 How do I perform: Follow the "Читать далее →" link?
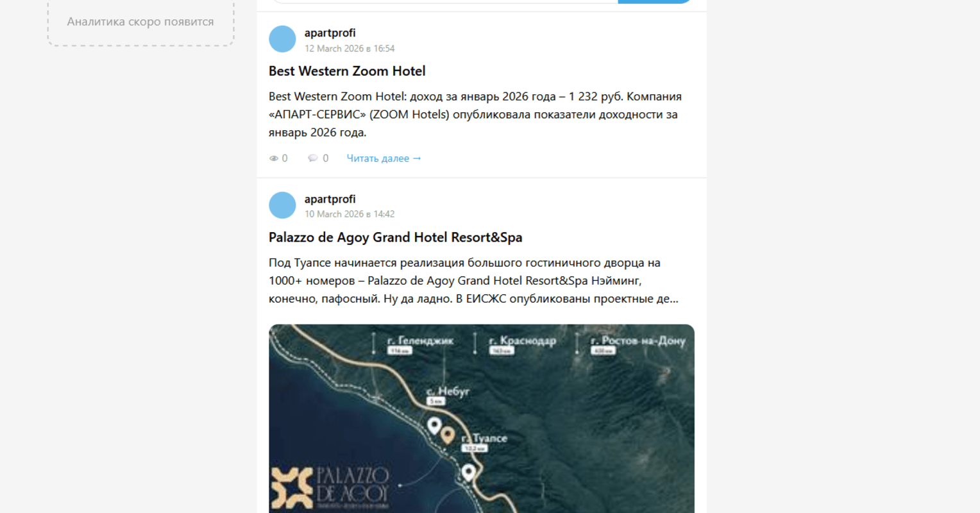[x=384, y=158]
